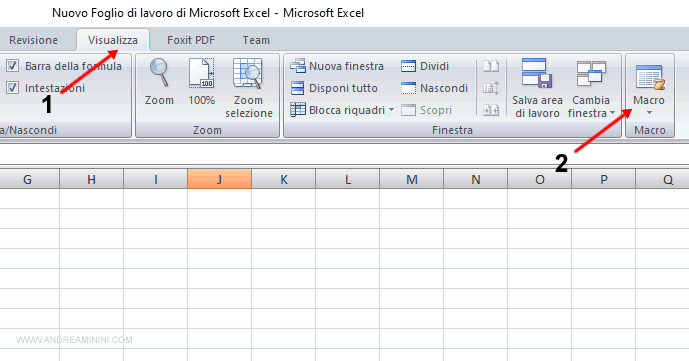Open the Foxit PDF tab
Viewport: 689px width, 361px height.
point(191,40)
